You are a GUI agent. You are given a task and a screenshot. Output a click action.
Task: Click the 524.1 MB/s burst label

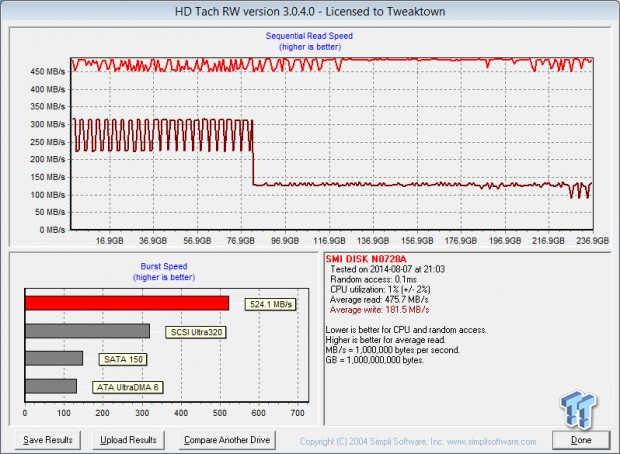(270, 304)
